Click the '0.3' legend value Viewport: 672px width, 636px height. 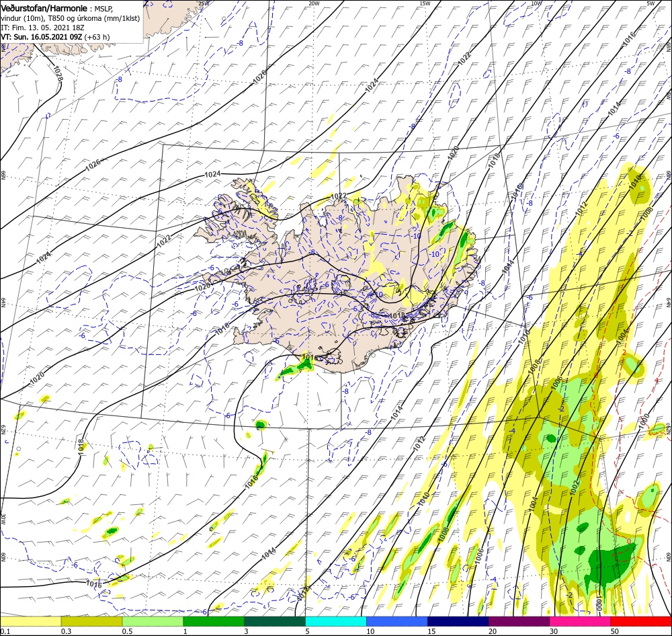(x=67, y=631)
